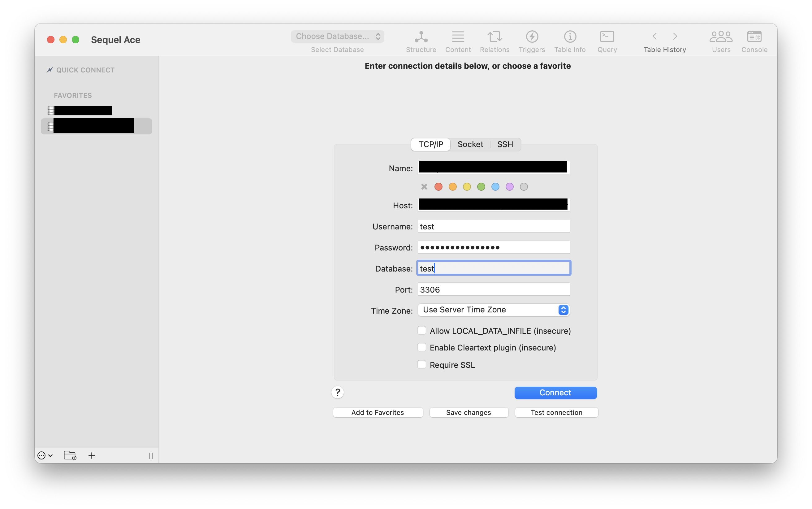Show the Table Info icon
The width and height of the screenshot is (812, 509).
click(570, 37)
